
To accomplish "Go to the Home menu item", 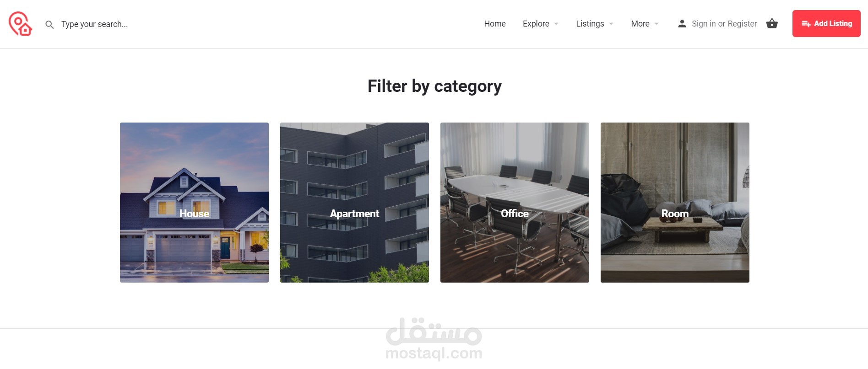I will [x=495, y=24].
